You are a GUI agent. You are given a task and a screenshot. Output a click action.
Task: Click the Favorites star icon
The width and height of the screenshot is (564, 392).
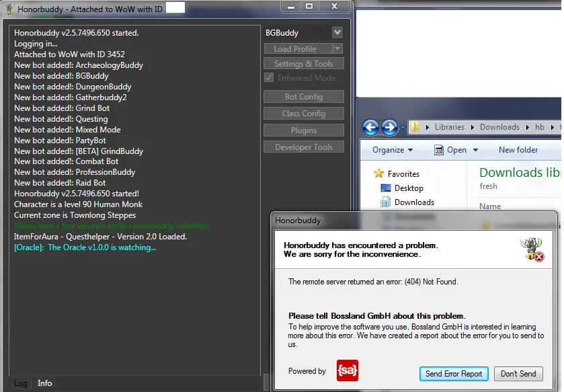coord(379,173)
